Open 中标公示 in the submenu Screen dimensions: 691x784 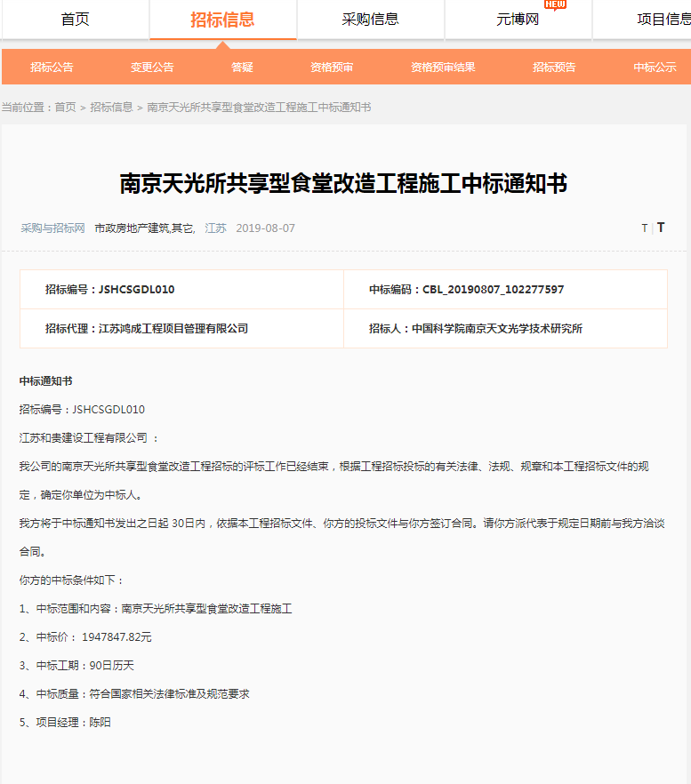click(x=655, y=68)
